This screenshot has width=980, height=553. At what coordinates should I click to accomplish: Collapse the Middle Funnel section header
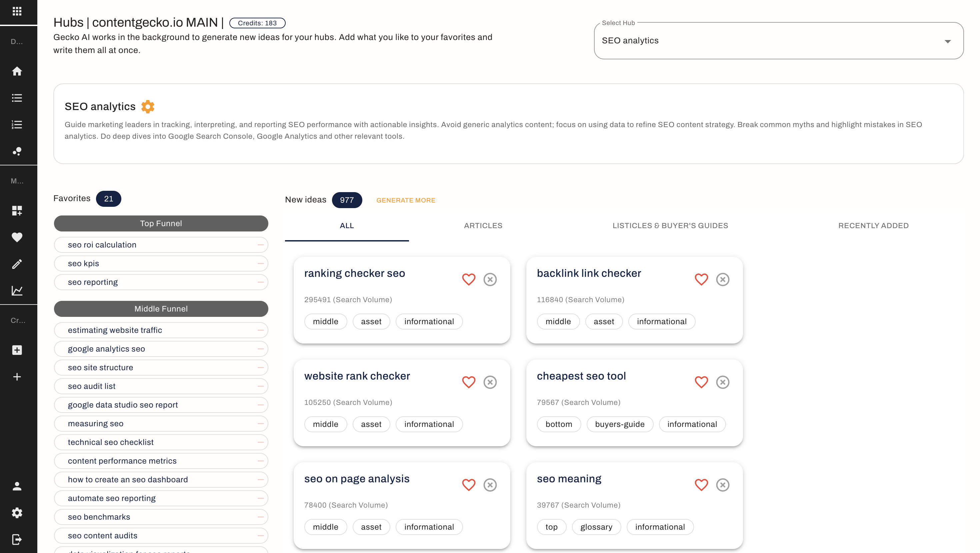pyautogui.click(x=161, y=309)
